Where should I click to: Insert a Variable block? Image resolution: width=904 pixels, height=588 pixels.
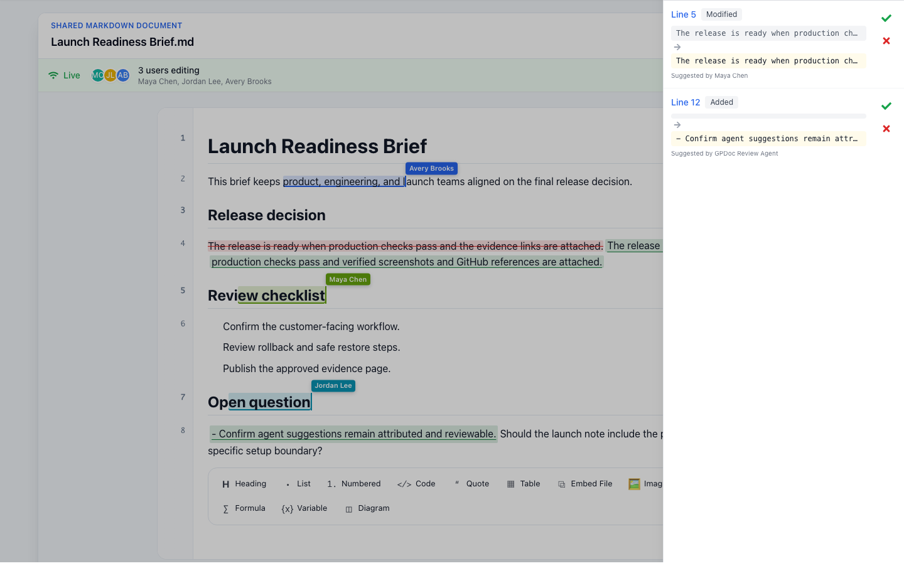[x=304, y=508]
